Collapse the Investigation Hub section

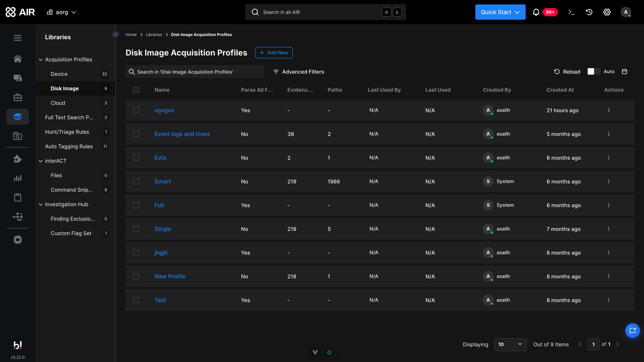click(41, 204)
